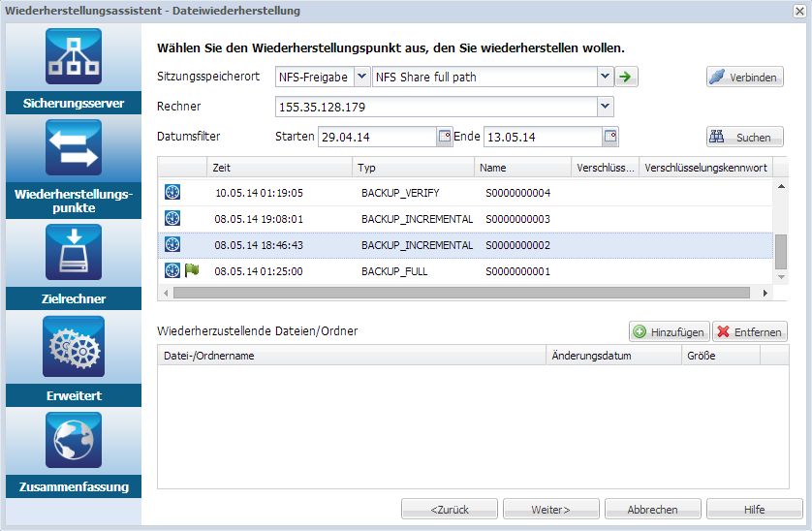812x531 pixels.
Task: Click the green flag on BACKUP_FULL row
Action: pyautogui.click(x=192, y=270)
